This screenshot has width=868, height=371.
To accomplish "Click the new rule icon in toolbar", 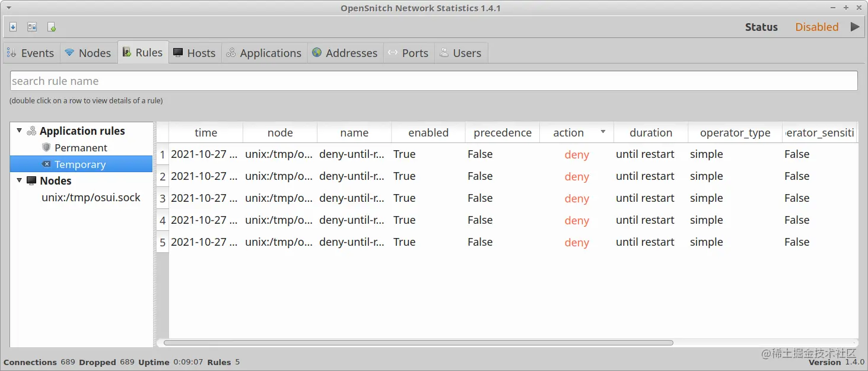I will tap(52, 27).
